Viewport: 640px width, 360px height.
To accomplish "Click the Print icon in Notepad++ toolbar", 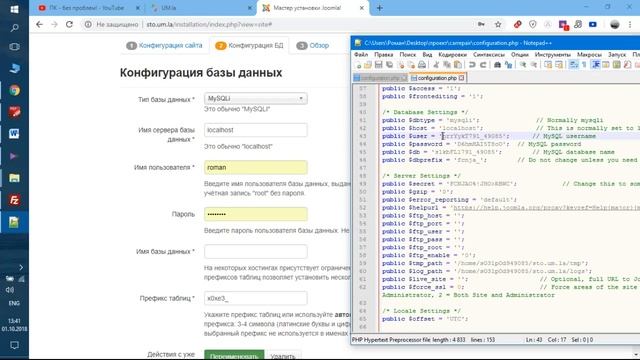I will (422, 65).
